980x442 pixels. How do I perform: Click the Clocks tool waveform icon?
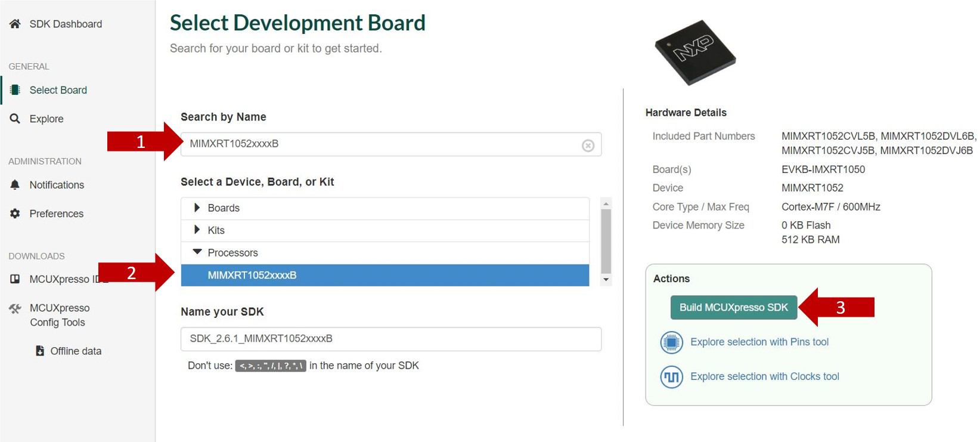coord(671,377)
